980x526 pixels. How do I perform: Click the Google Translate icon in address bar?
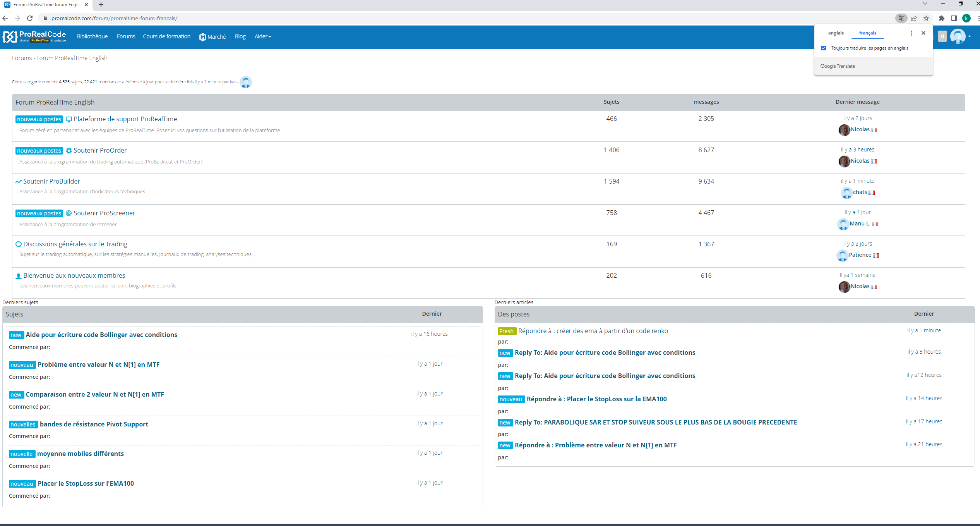(901, 18)
